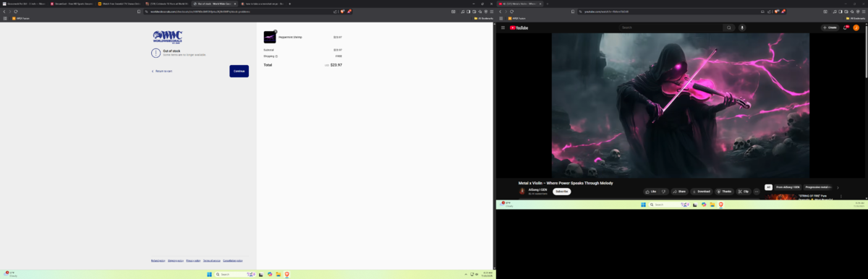Open the YouTube hamburger guide menu
Image resolution: width=868 pixels, height=279 pixels.
[x=503, y=27]
